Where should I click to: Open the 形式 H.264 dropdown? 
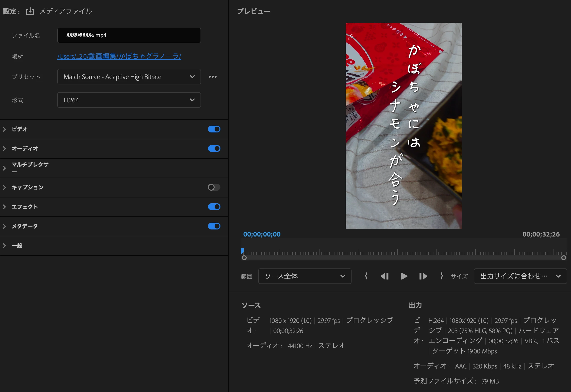click(x=129, y=100)
